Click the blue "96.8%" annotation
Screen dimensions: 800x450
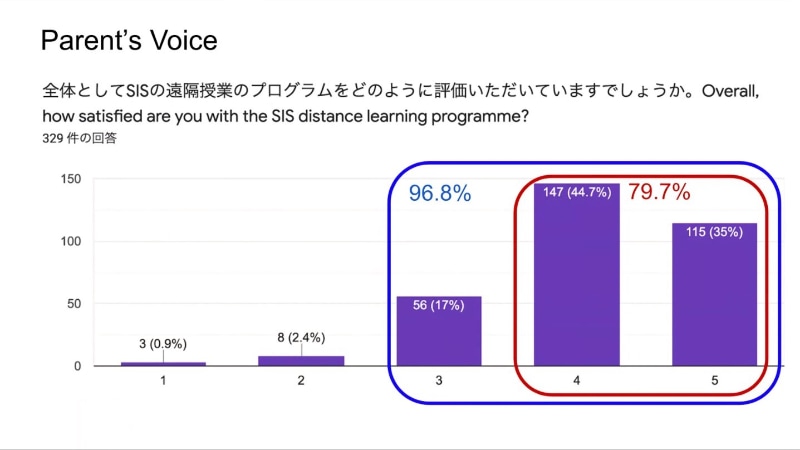[439, 194]
